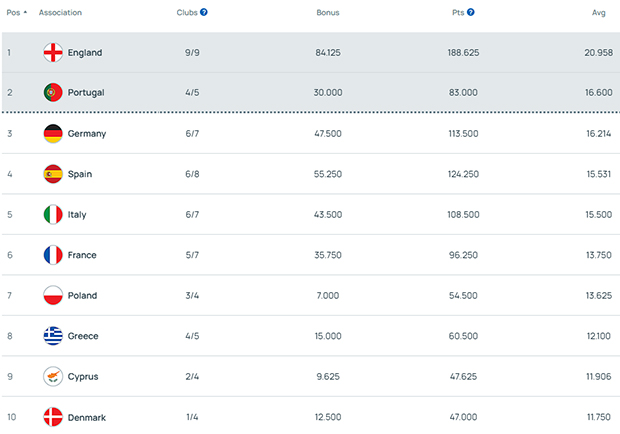Sort by the Avg column header
This screenshot has width=620, height=434.
point(598,13)
